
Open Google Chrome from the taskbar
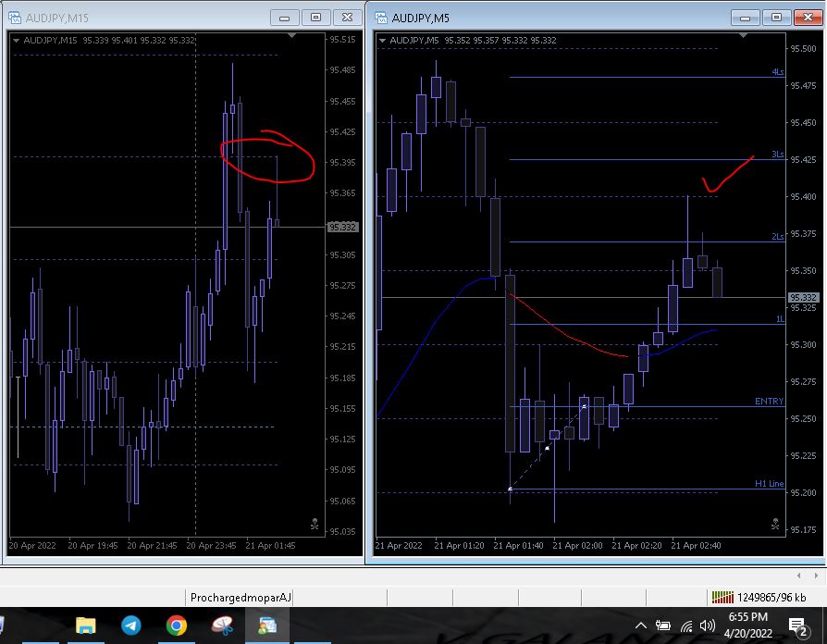pyautogui.click(x=176, y=625)
